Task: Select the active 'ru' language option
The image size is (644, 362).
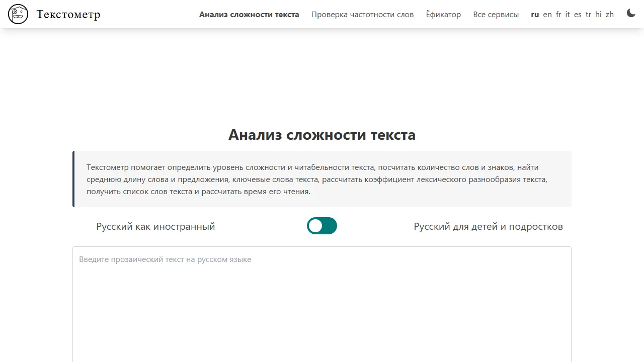Action: click(535, 15)
